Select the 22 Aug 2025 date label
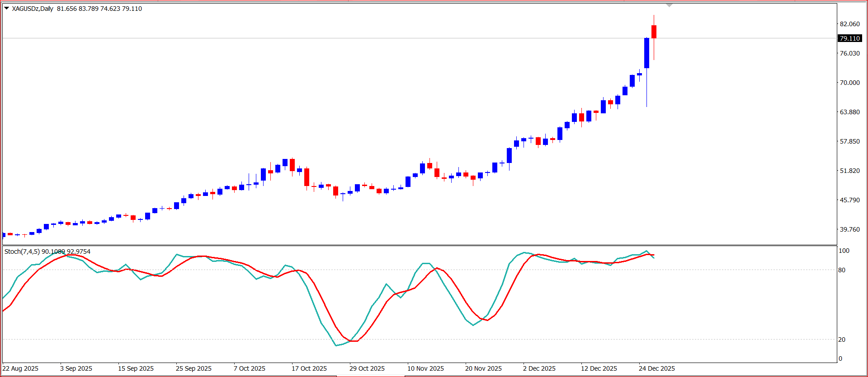Viewport: 868px width, 377px height. [20, 368]
